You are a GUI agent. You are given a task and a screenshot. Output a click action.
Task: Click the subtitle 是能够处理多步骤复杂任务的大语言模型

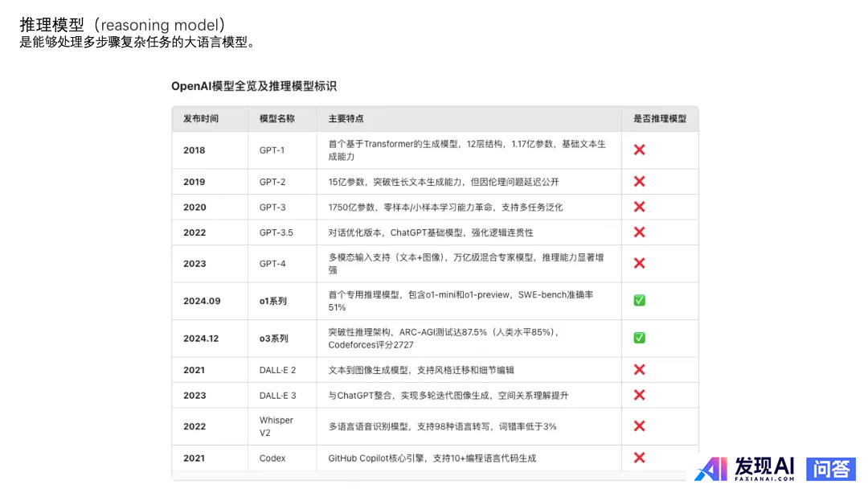click(137, 42)
